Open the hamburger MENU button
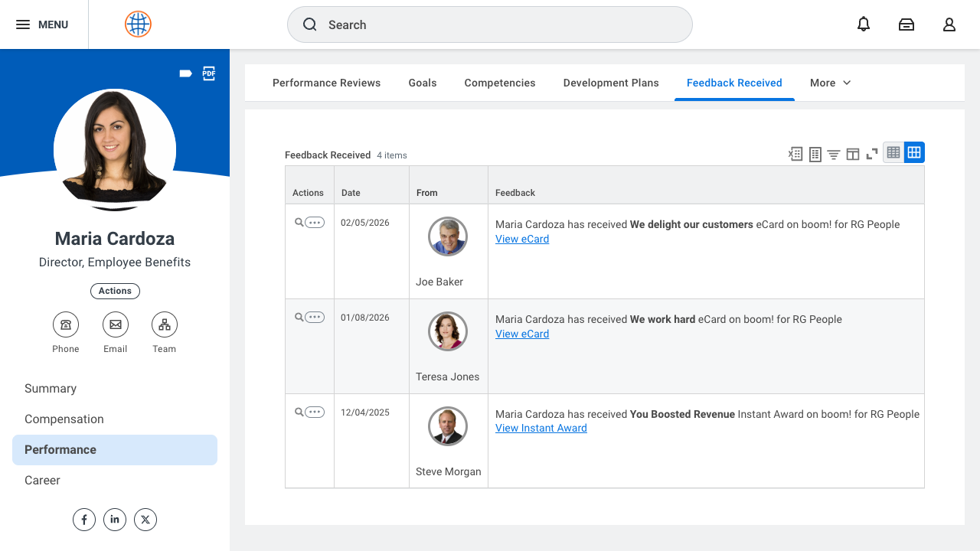 (42, 24)
